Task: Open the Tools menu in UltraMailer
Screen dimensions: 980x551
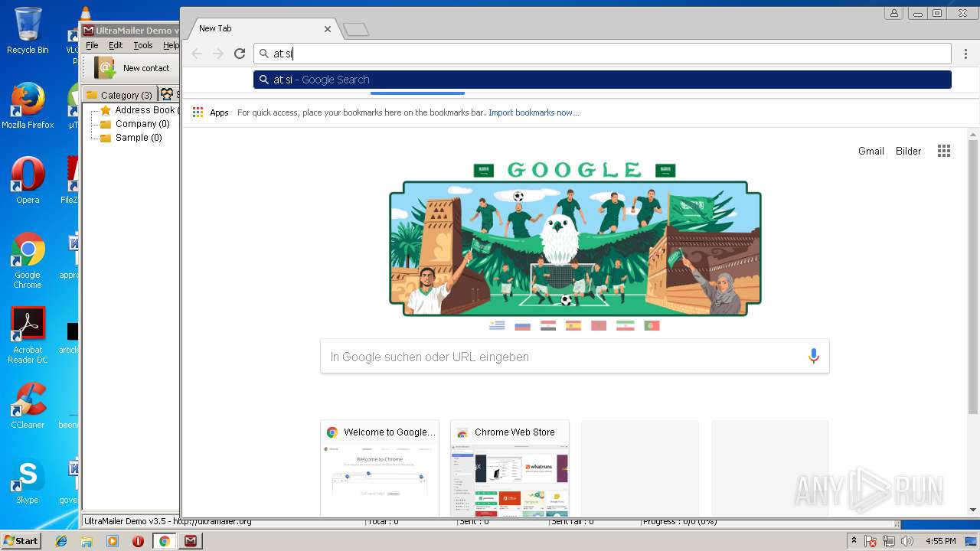Action: [143, 46]
